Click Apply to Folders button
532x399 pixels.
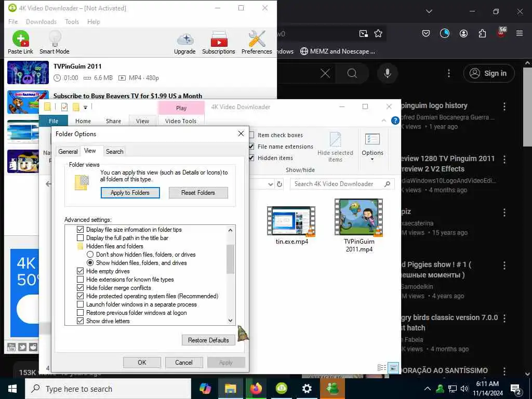[130, 193]
